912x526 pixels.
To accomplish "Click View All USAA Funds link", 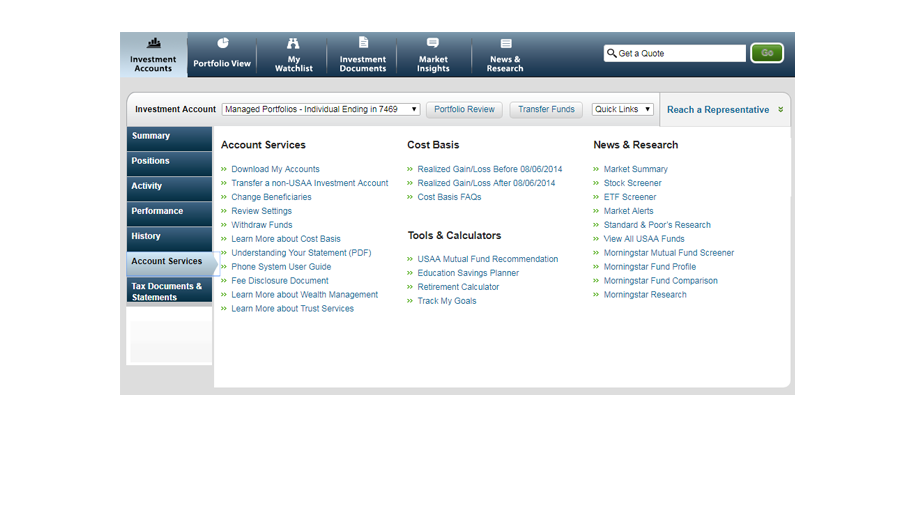I will click(x=644, y=239).
